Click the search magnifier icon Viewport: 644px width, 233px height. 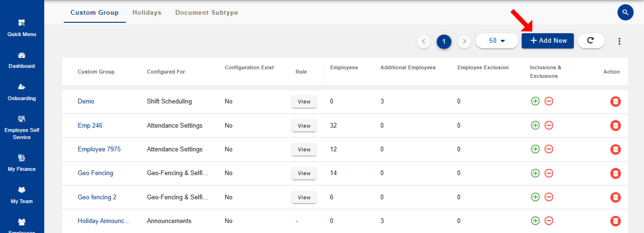pos(625,12)
